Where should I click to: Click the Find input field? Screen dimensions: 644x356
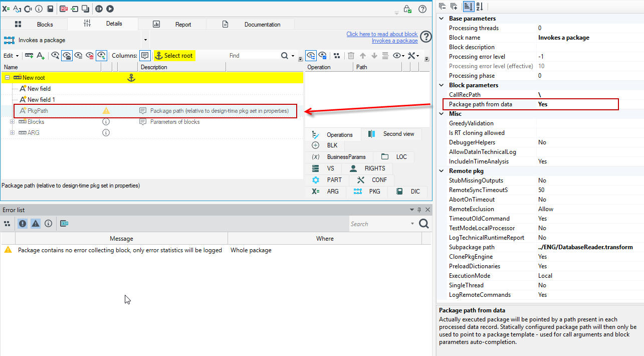[254, 56]
